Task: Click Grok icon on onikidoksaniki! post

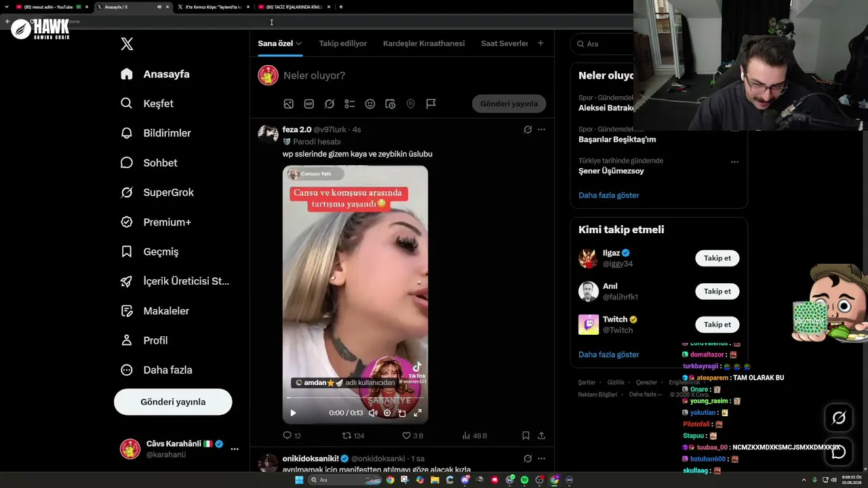Action: [528, 459]
